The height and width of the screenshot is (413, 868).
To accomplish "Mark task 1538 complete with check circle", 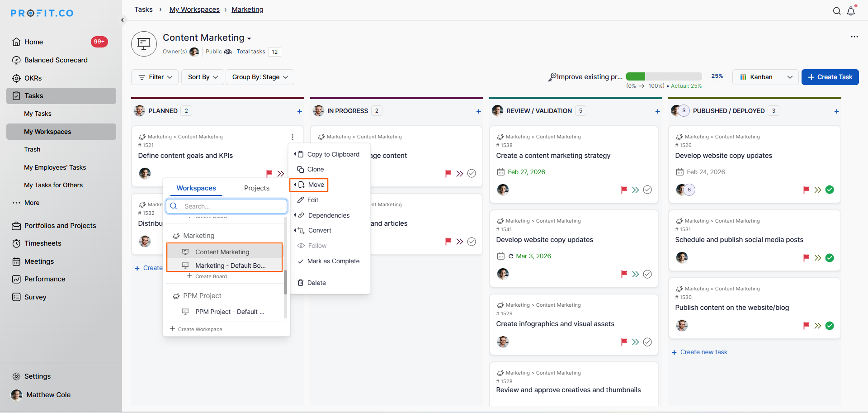I will tap(647, 190).
